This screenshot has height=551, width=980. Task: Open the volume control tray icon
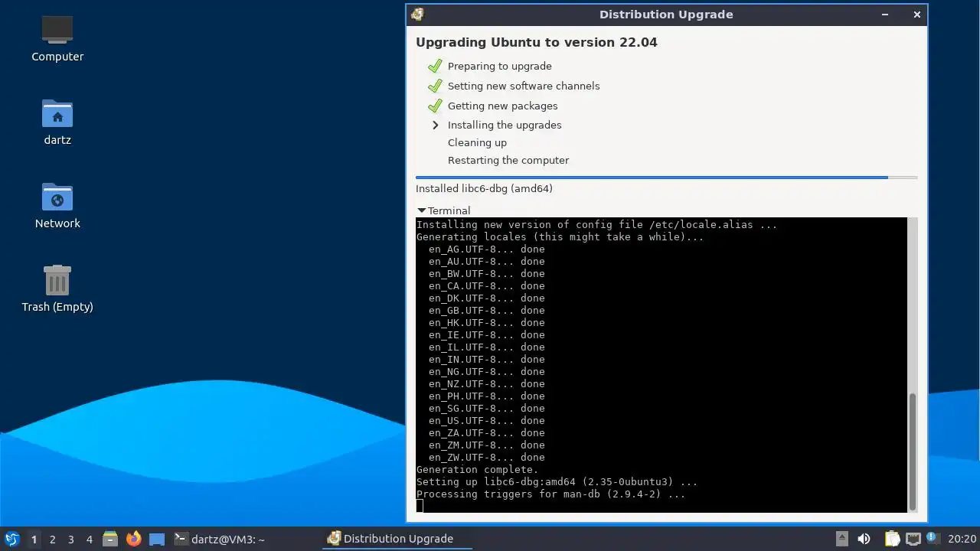coord(864,539)
